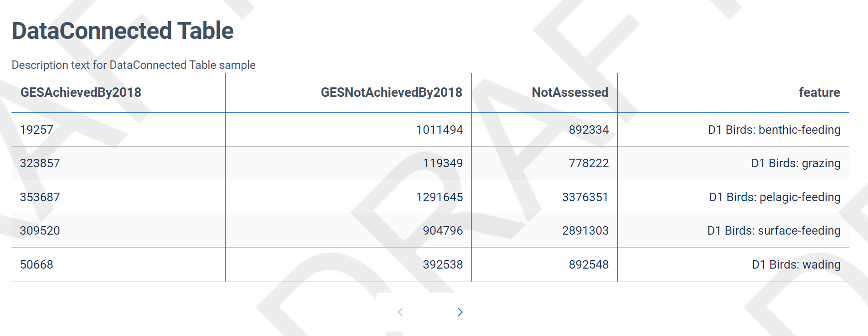Click the NotAssessed column header

click(570, 92)
